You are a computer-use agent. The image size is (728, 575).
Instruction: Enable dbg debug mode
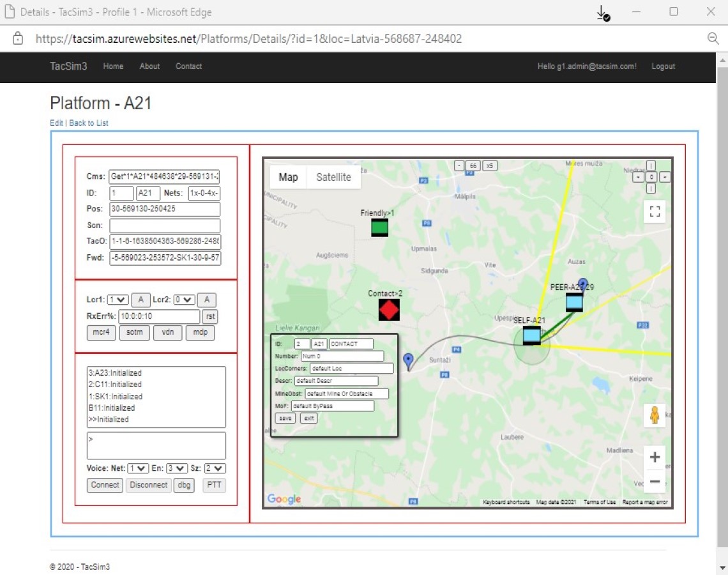[184, 485]
